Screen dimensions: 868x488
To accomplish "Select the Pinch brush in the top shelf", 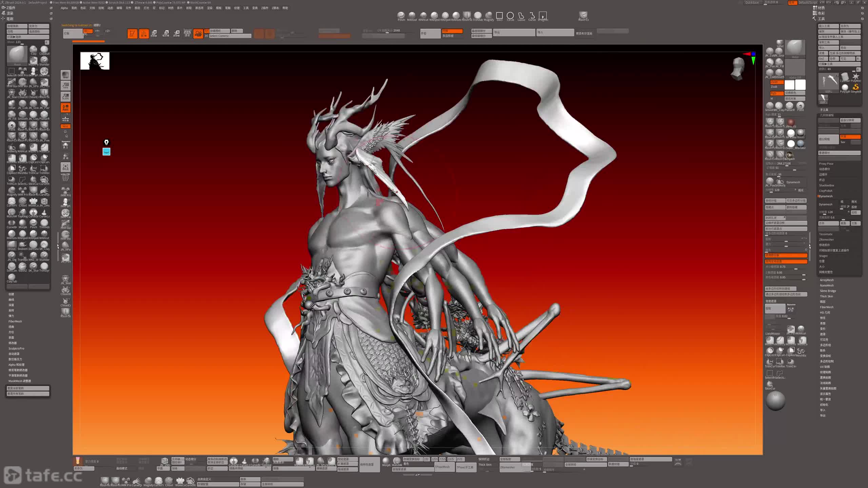I will tap(401, 16).
